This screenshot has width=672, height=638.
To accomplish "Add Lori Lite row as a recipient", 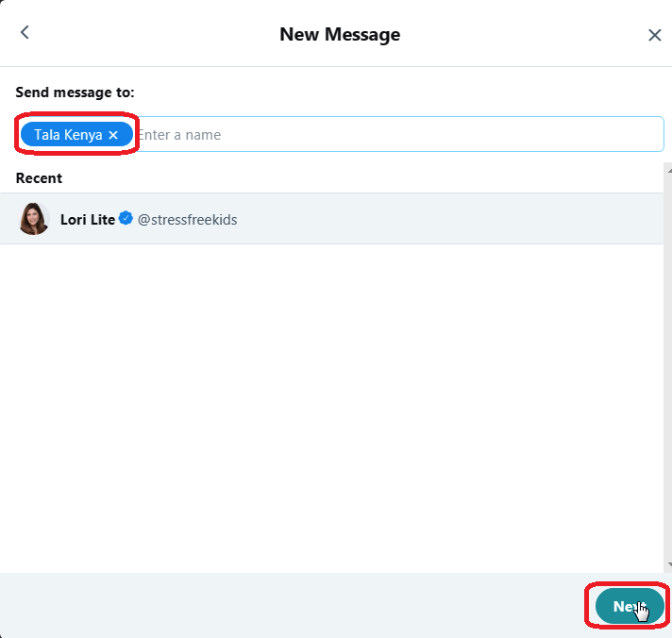I will 331,219.
